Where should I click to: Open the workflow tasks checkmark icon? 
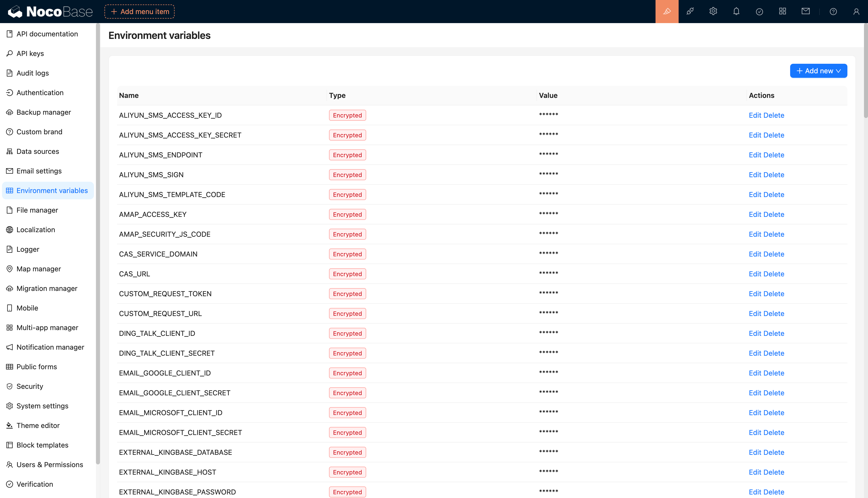tap(759, 12)
